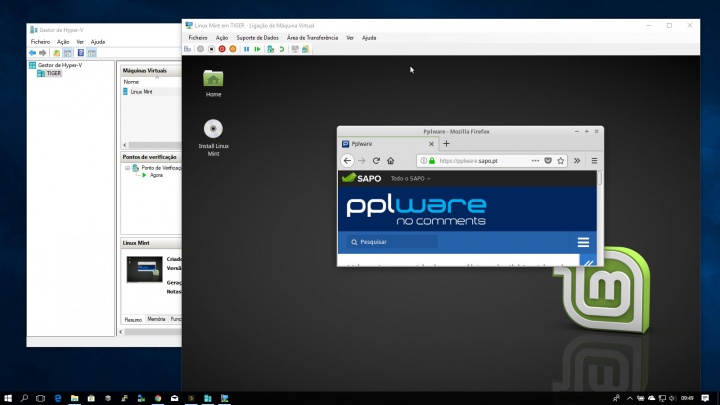
Task: Click the Pocket save icon in Firefox
Action: point(547,160)
